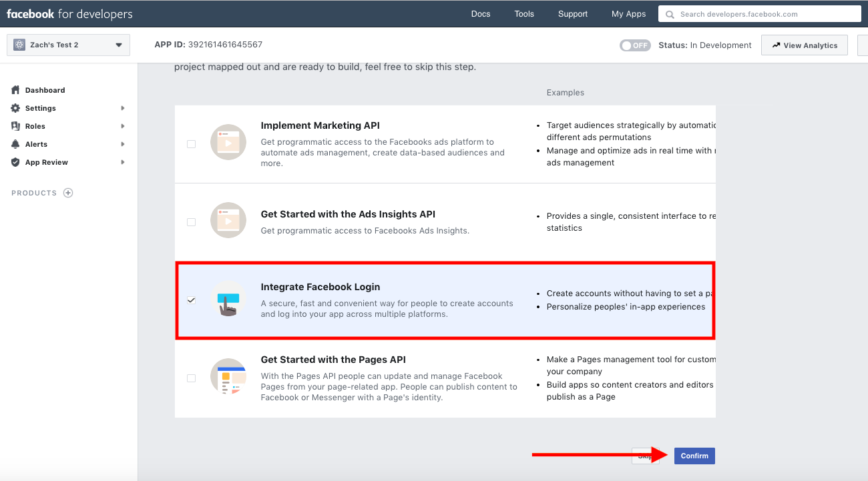
Task: Check the Implement Marketing API checkbox
Action: click(x=192, y=143)
